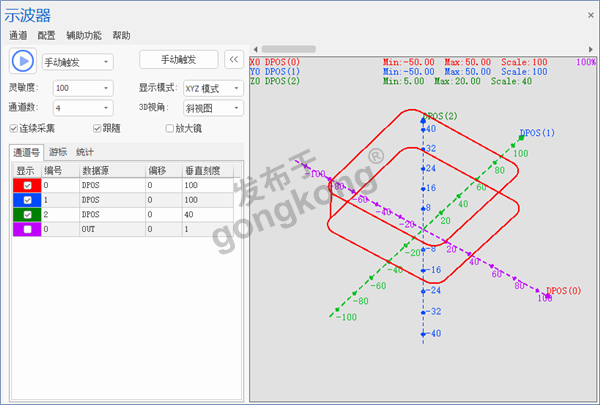The width and height of the screenshot is (600, 405).
Task: Hide channel 0 via red display checkbox
Action: pyautogui.click(x=27, y=185)
